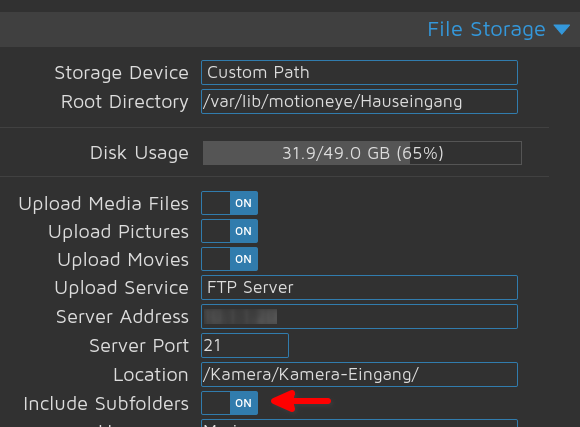Click the Location path field
The height and width of the screenshot is (427, 580).
pos(359,374)
